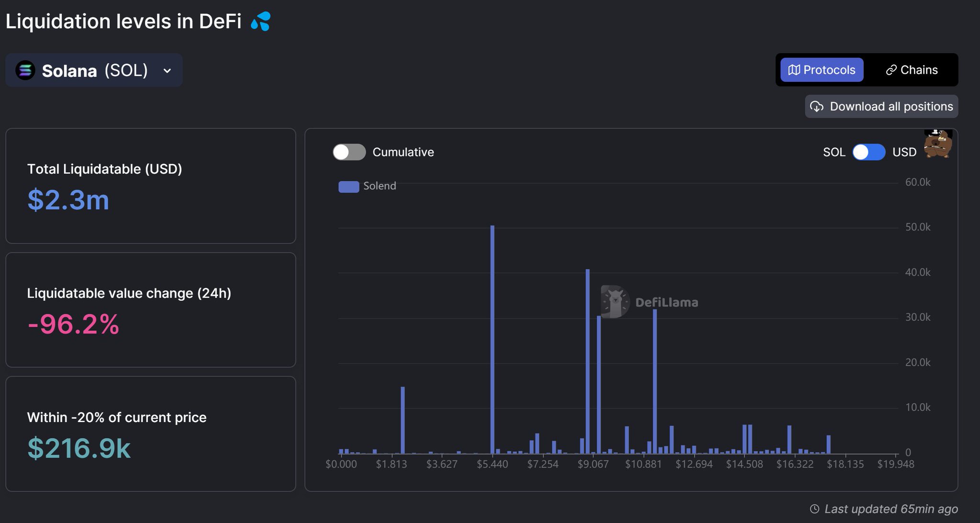Open the Solana (SOL) asset dropdown
Image resolution: width=980 pixels, height=523 pixels.
[94, 70]
